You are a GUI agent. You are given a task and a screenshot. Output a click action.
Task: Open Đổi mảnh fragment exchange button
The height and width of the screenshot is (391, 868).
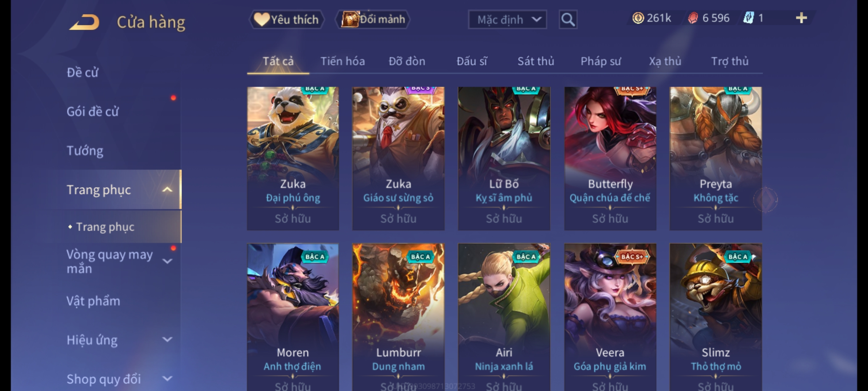[373, 20]
